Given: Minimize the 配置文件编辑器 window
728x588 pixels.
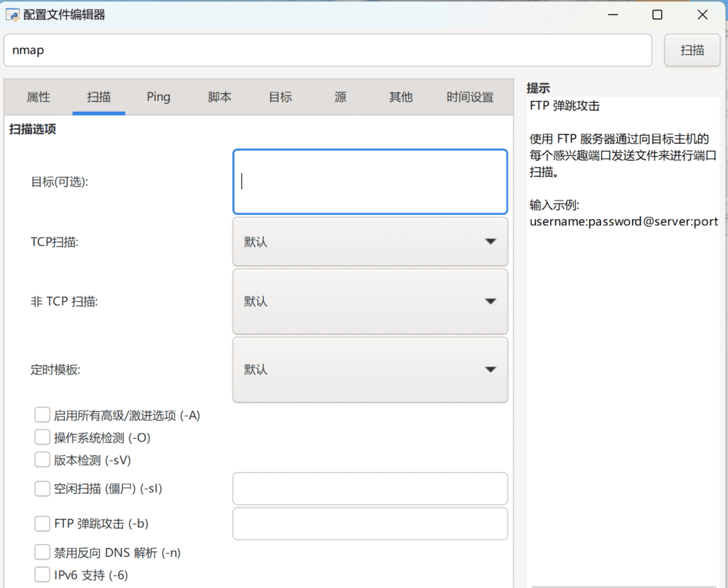Looking at the screenshot, I should click(613, 15).
